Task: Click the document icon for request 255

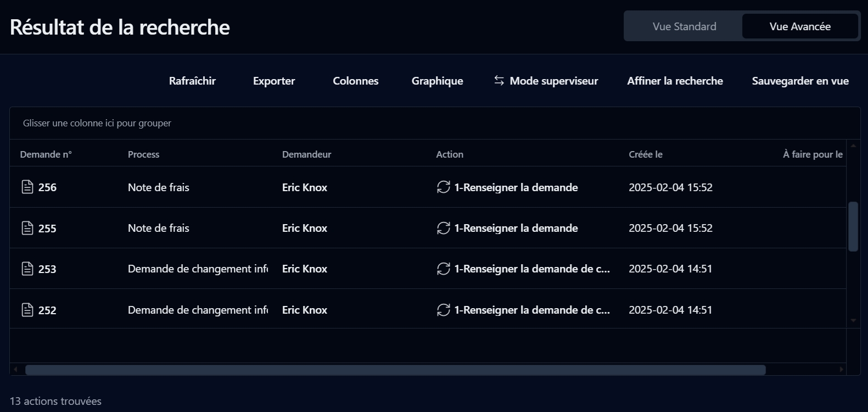Action: pyautogui.click(x=27, y=228)
